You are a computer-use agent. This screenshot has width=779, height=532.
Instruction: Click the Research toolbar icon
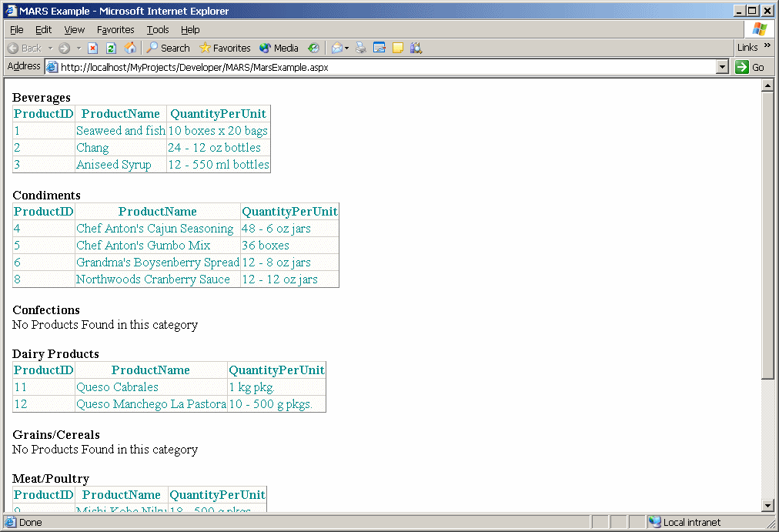[x=416, y=49]
